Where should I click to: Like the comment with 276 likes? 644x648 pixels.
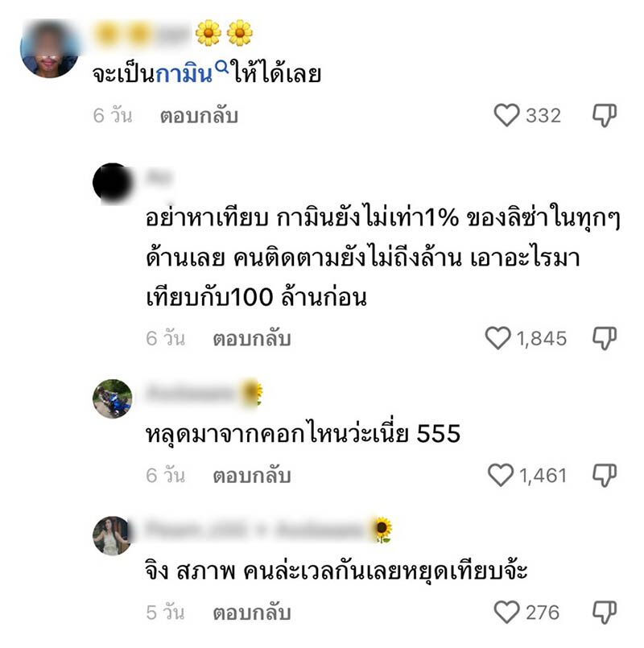[507, 612]
